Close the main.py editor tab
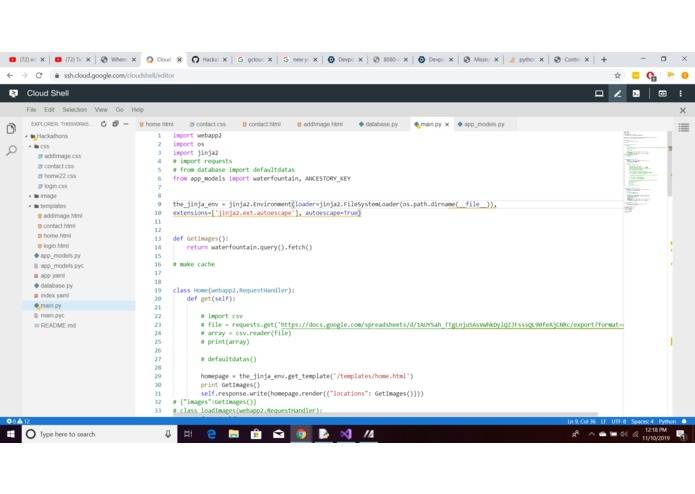This screenshot has height=494, width=695. (x=447, y=124)
